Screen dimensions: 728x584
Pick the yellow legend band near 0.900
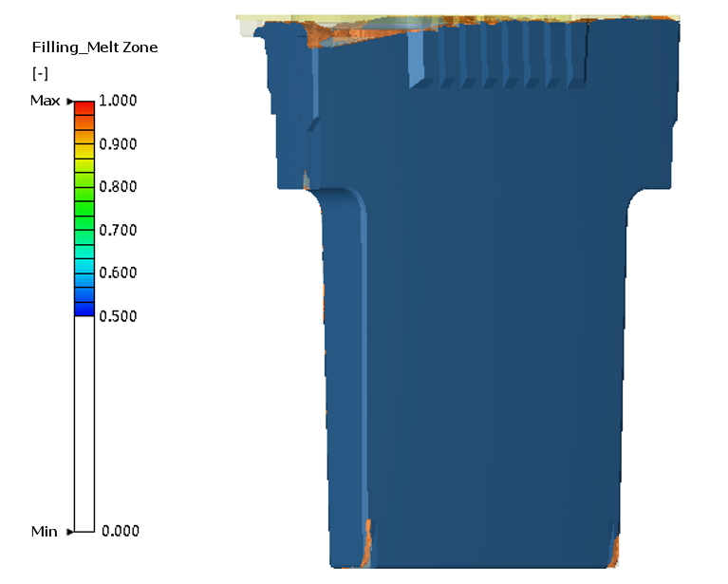(84, 149)
